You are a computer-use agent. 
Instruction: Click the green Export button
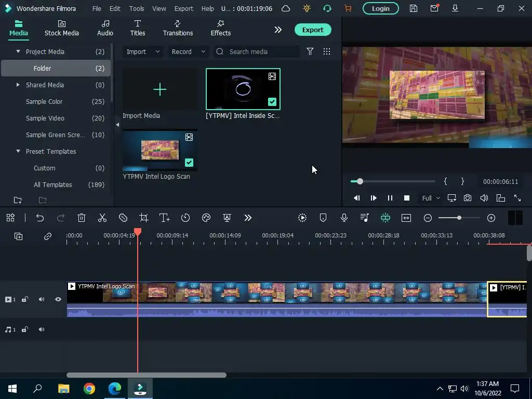pyautogui.click(x=313, y=30)
